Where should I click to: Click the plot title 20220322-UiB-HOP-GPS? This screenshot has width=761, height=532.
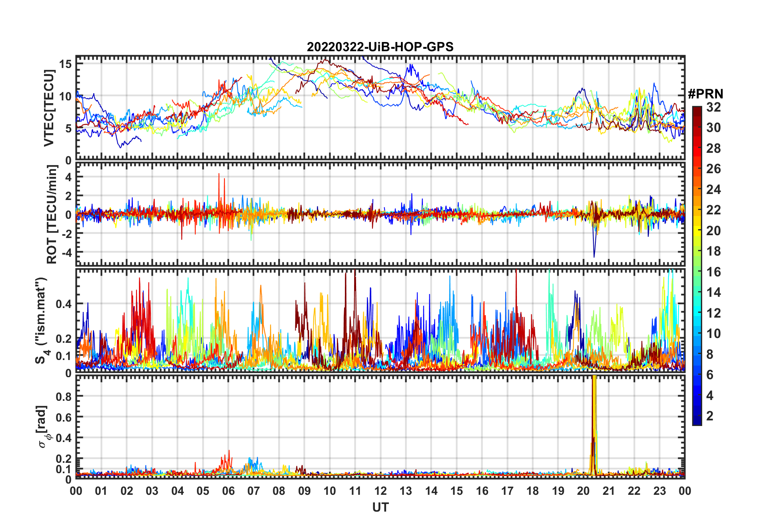point(380,47)
